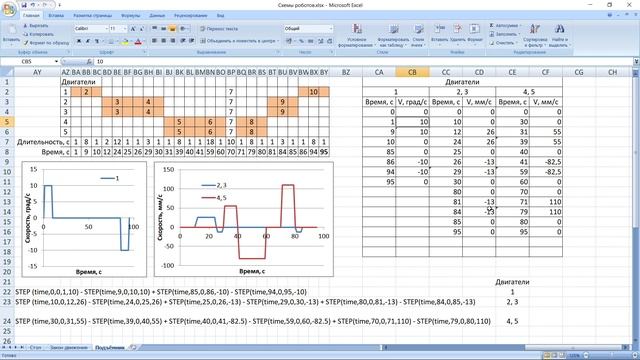Image resolution: width=640 pixels, height=360 pixels.
Task: Click the insert function fx button
Action: [89, 61]
